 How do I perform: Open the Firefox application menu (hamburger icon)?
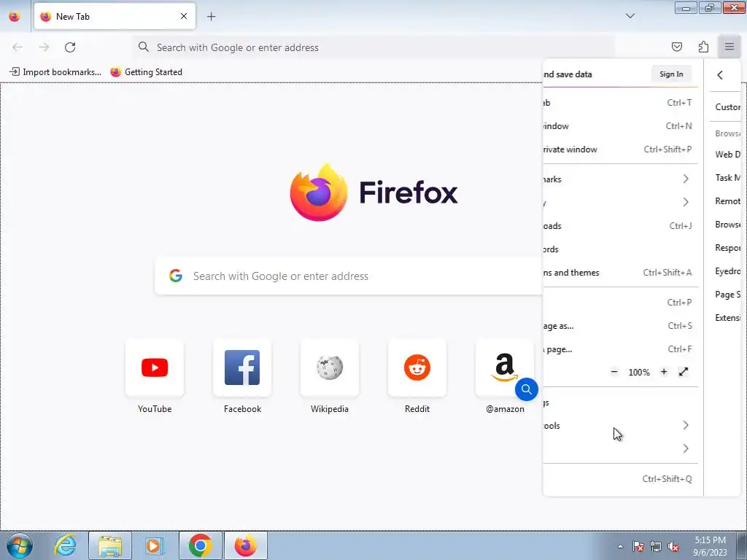[729, 47]
